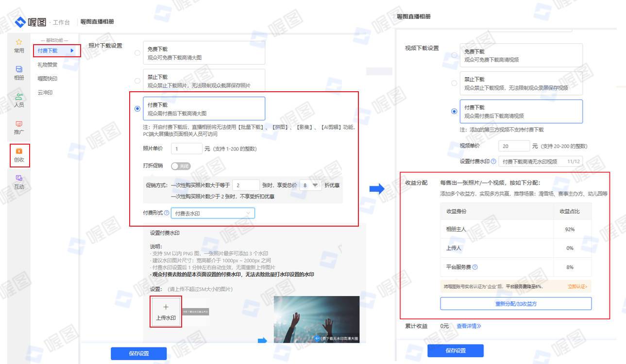Click help icon next to 付费形式
This screenshot has width=626, height=364.
pos(167,213)
